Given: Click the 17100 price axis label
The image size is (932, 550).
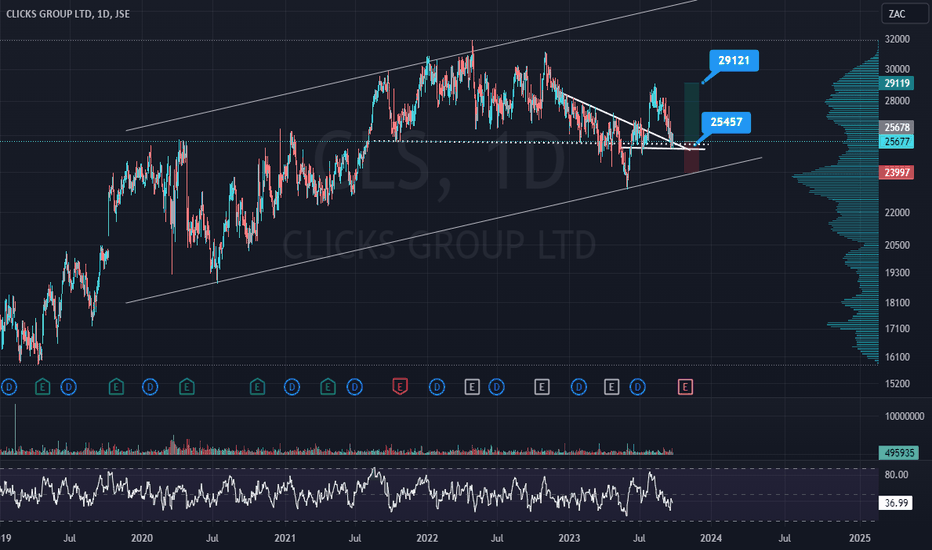Looking at the screenshot, I should tap(897, 329).
